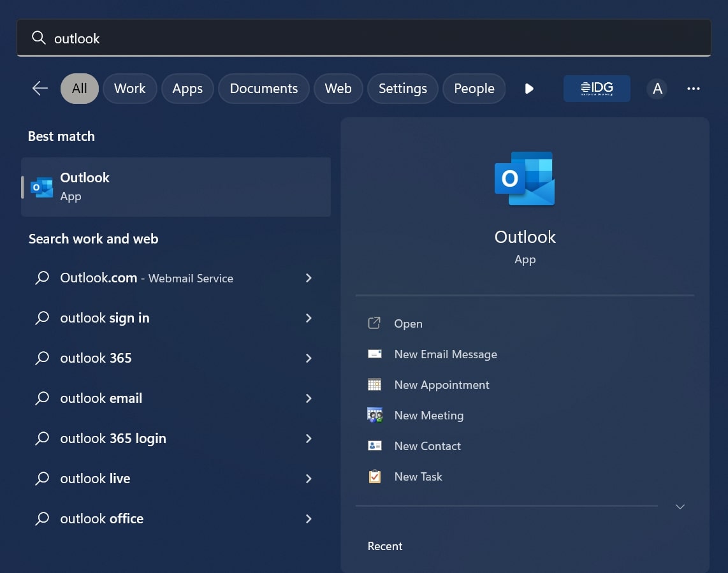The width and height of the screenshot is (728, 573).
Task: Click the large Outlook logo in preview
Action: (x=525, y=178)
